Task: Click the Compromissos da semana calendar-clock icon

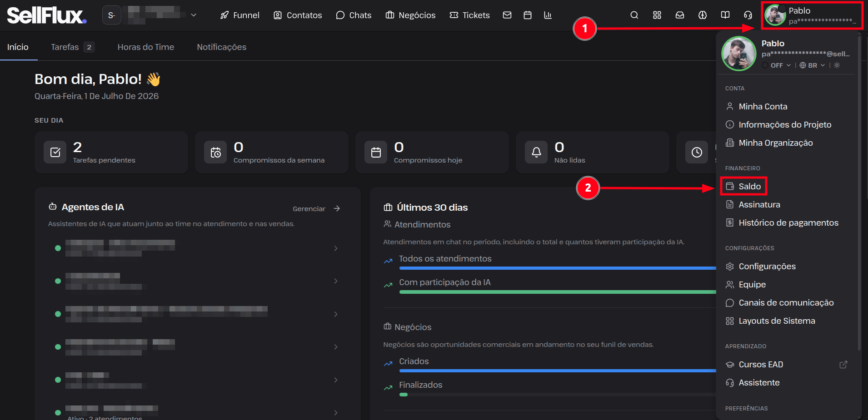Action: point(215,152)
